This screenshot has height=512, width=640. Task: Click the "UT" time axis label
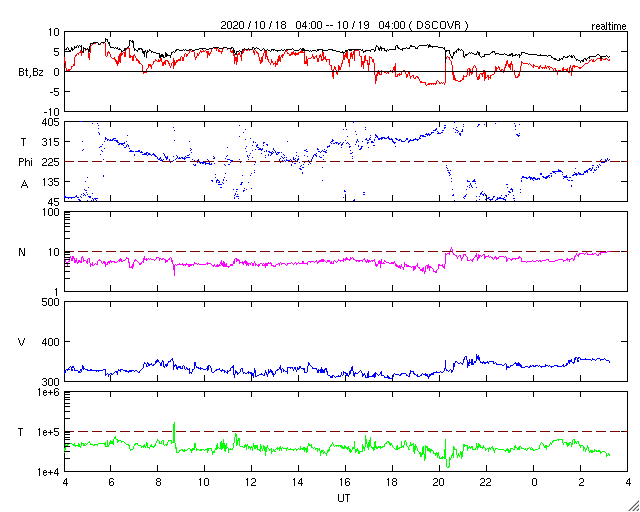(x=344, y=498)
